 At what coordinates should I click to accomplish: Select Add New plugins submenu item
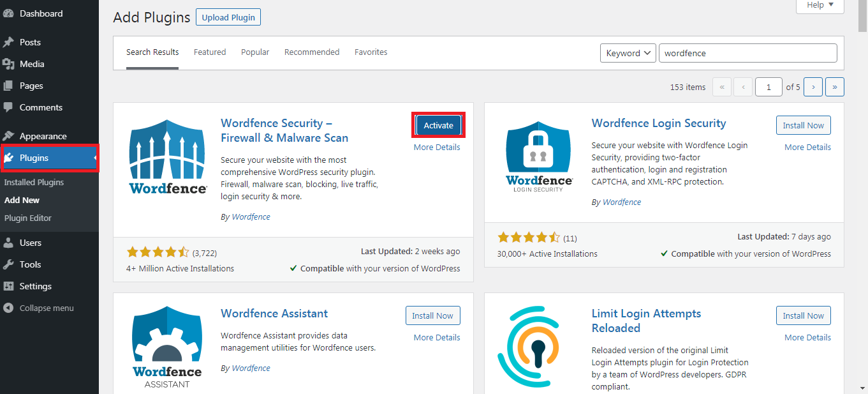click(x=22, y=200)
